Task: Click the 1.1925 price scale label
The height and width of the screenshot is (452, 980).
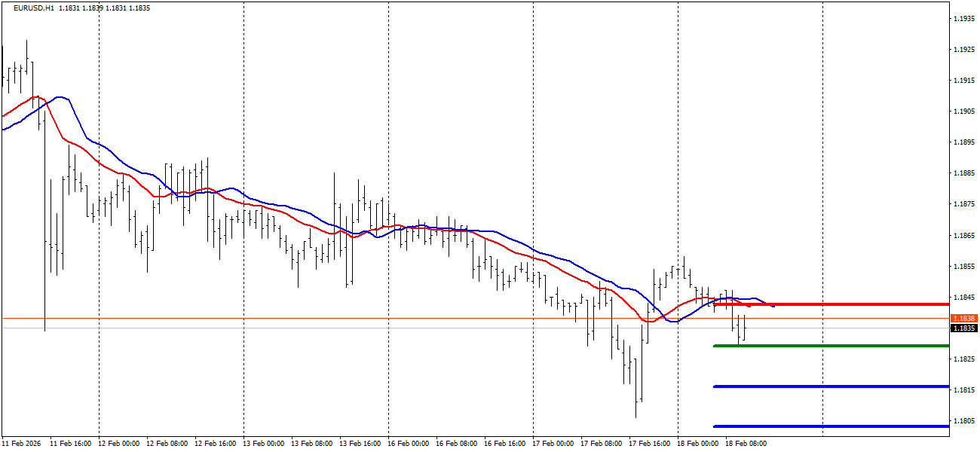Action: tap(965, 50)
